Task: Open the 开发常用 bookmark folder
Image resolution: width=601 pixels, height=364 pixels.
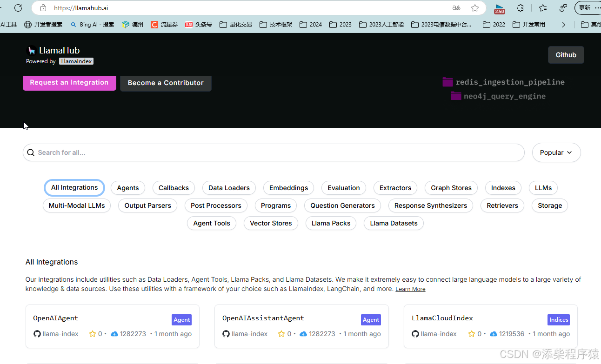Action: 529,25
